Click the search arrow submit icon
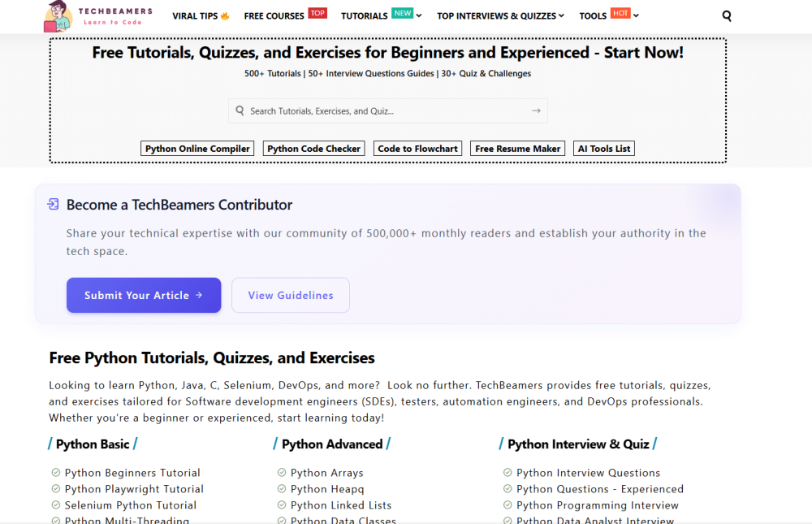The width and height of the screenshot is (812, 524). click(x=536, y=110)
